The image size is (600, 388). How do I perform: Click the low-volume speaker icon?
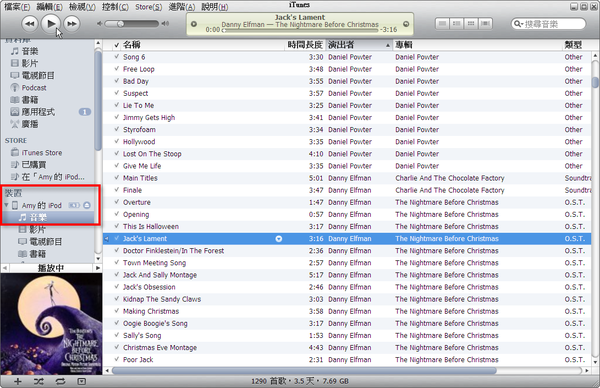pos(99,24)
